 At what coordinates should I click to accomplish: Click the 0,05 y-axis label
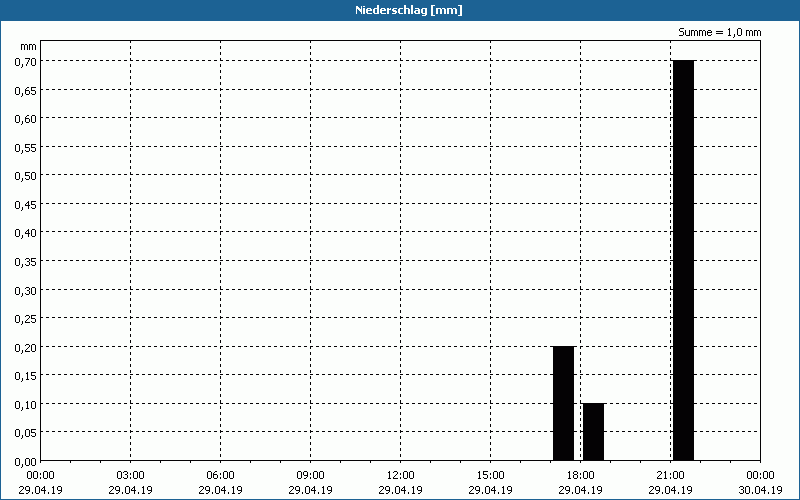coord(26,433)
